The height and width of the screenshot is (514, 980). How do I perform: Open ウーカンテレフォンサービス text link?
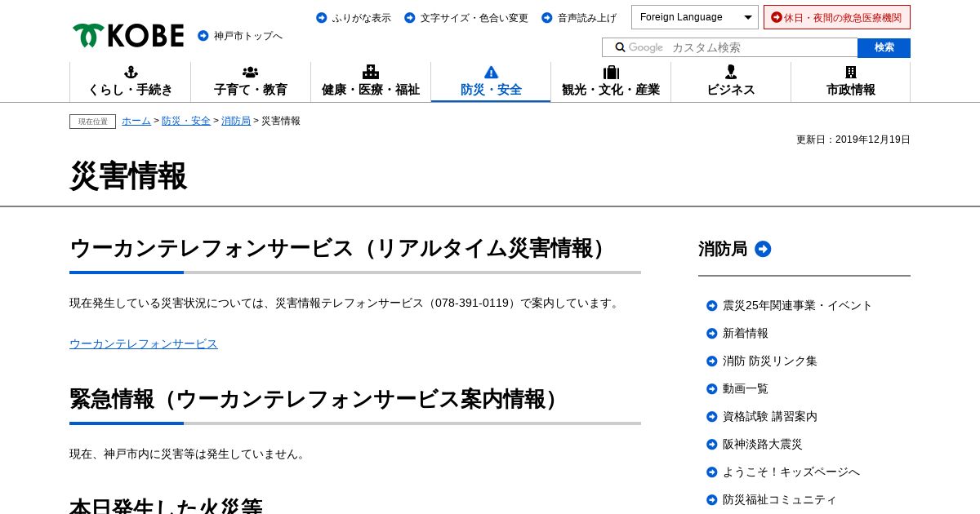click(144, 343)
